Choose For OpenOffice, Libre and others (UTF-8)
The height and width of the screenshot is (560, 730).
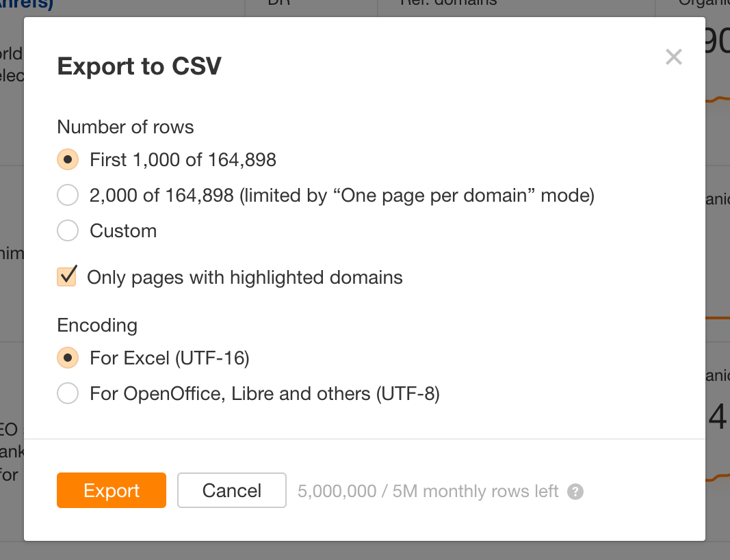click(68, 394)
